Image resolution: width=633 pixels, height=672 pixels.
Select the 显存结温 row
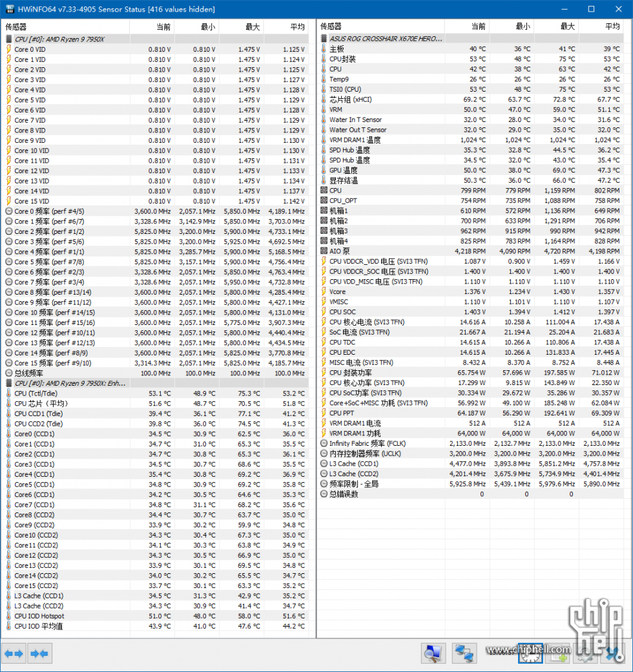[470, 180]
